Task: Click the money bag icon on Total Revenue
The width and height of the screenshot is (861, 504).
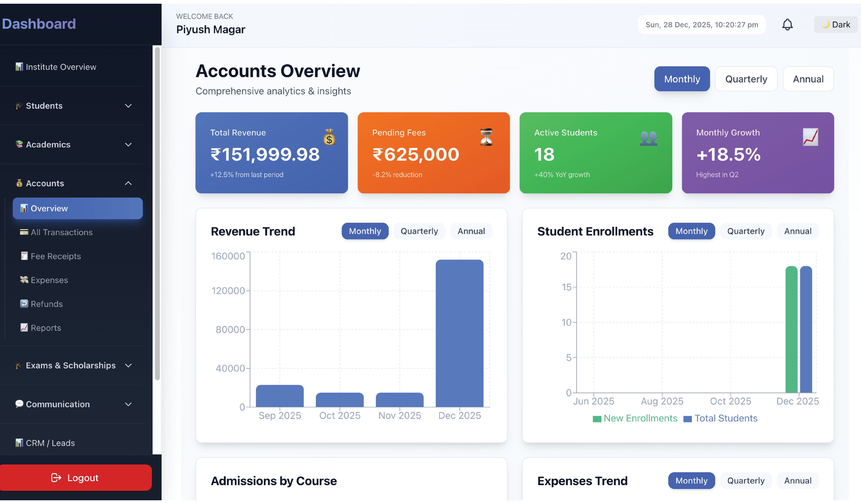Action: tap(329, 137)
